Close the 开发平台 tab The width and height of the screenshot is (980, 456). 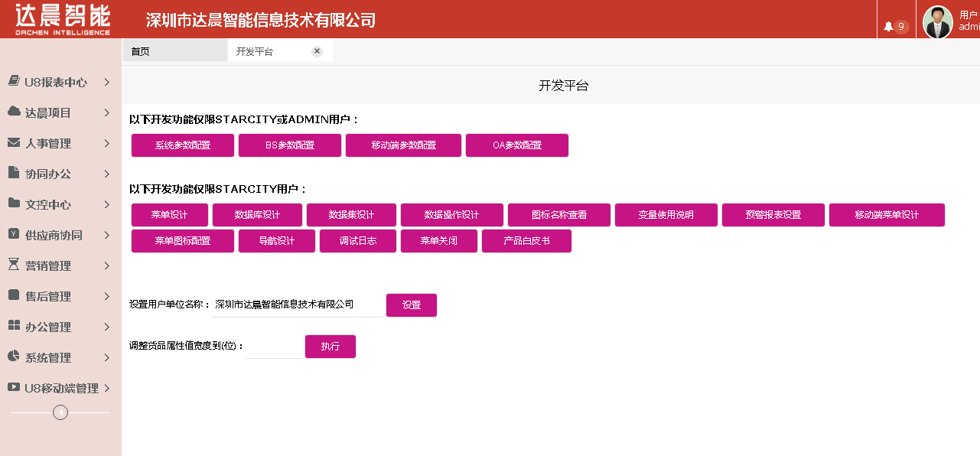pyautogui.click(x=317, y=51)
